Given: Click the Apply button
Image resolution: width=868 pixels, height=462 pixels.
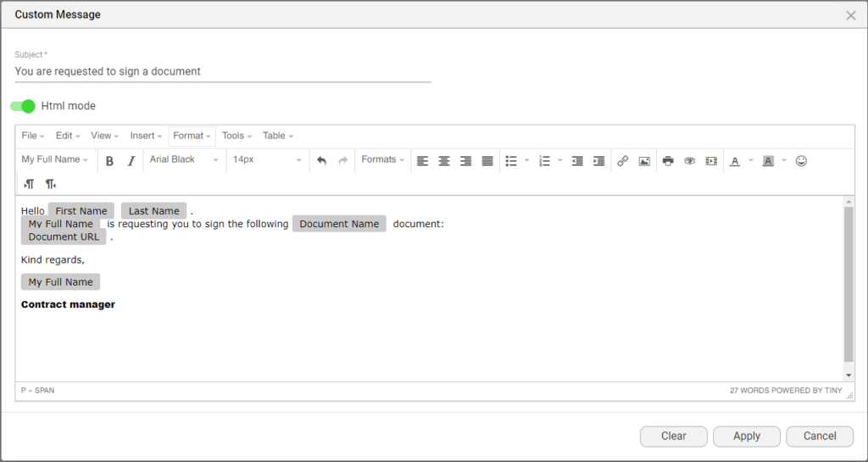Looking at the screenshot, I should 747,436.
